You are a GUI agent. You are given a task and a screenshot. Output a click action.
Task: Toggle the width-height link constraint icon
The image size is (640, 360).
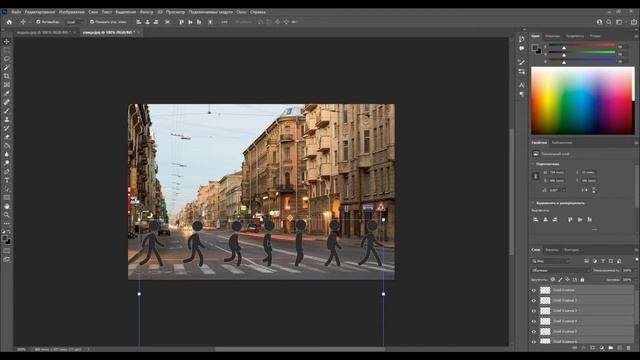coord(536,176)
